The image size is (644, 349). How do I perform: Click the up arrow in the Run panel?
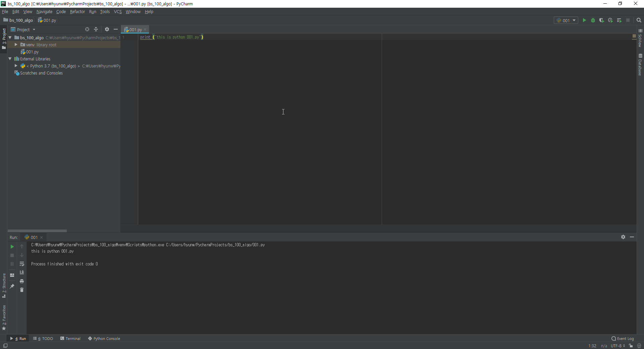[22, 247]
